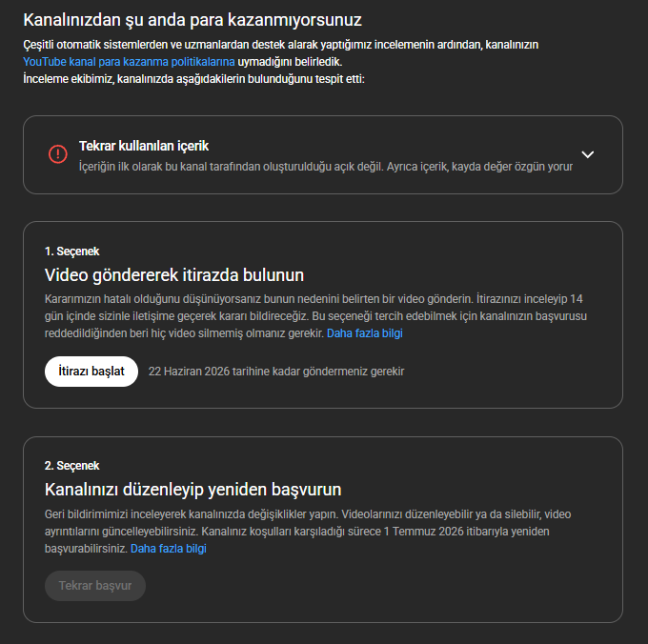Image resolution: width=648 pixels, height=644 pixels.
Task: Click the 1. Seçenek label
Action: coord(71,252)
